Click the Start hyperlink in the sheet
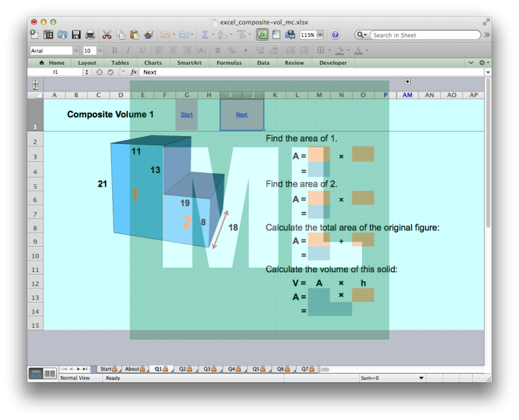Viewport: 519px width, 420px height. point(187,115)
